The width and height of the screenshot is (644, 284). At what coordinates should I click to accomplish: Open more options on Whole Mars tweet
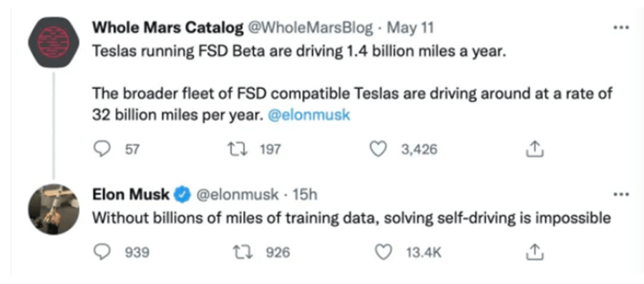tap(620, 29)
